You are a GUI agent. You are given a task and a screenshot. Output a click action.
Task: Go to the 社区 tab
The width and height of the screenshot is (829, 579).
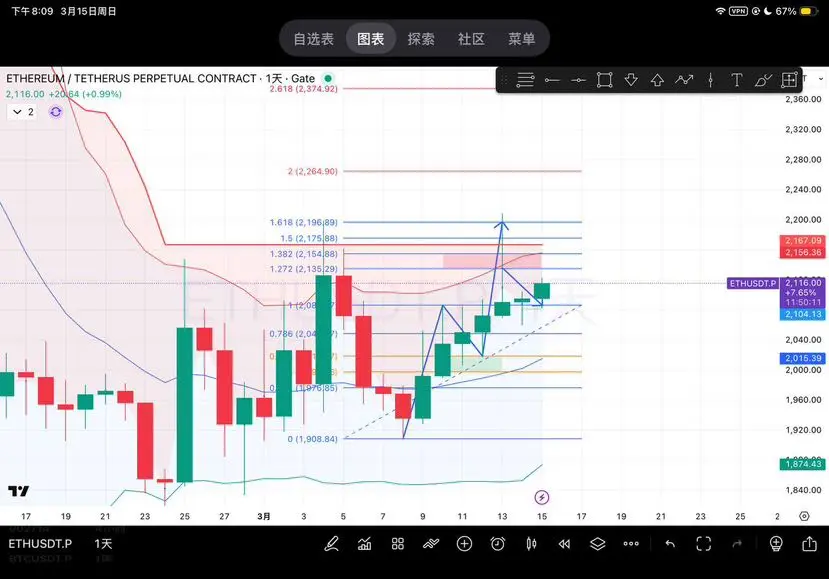click(x=471, y=39)
